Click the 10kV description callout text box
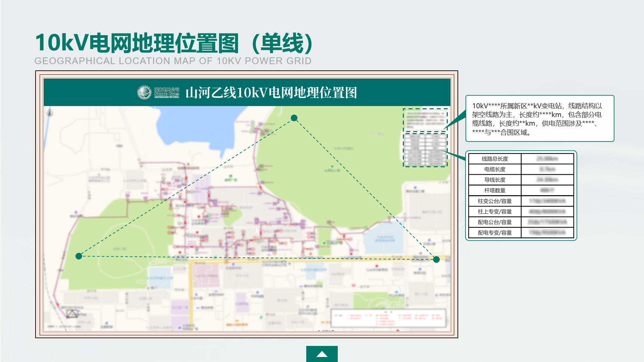This screenshot has width=644, height=362. tap(539, 119)
